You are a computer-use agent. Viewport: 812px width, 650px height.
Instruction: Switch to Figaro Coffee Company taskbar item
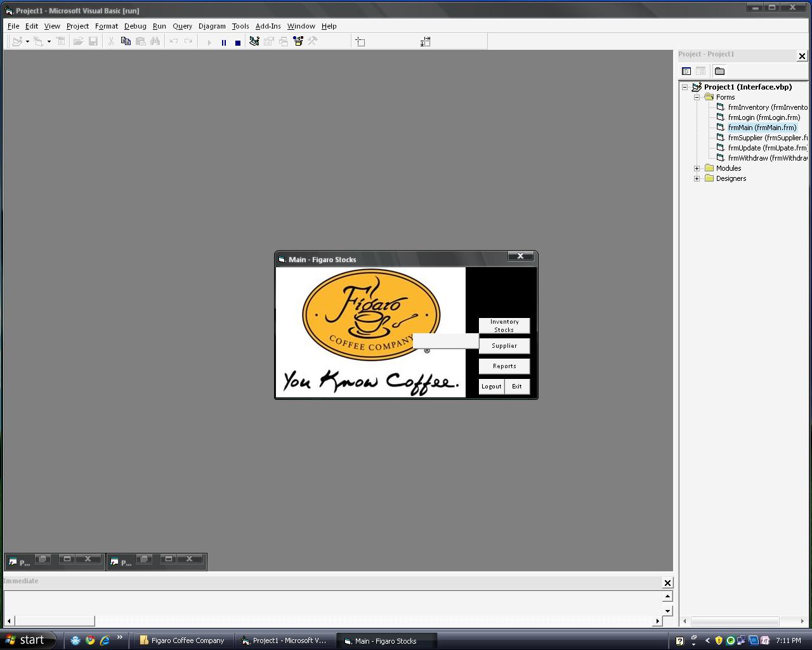(183, 640)
